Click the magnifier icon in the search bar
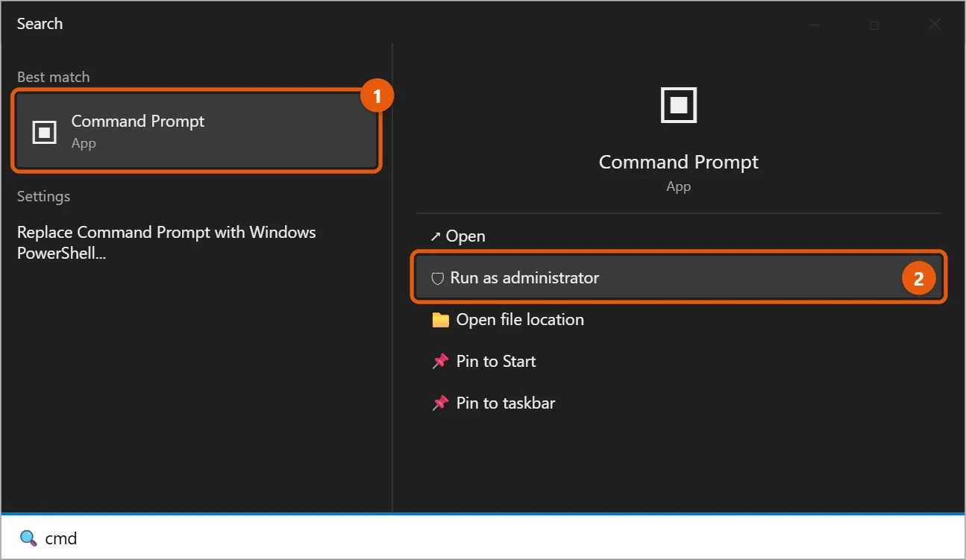966x560 pixels. [28, 538]
